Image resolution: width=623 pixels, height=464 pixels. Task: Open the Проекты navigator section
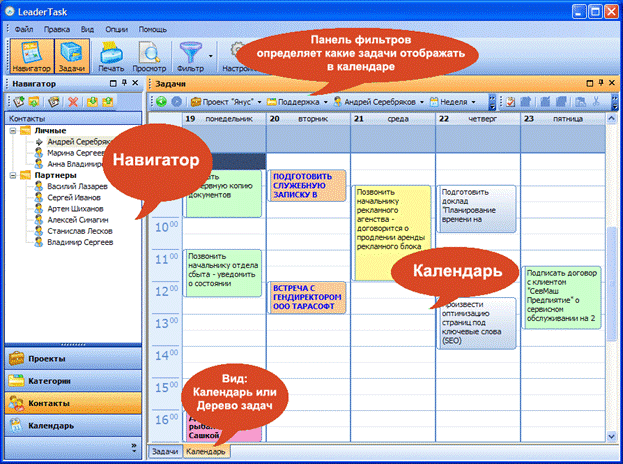pyautogui.click(x=70, y=359)
